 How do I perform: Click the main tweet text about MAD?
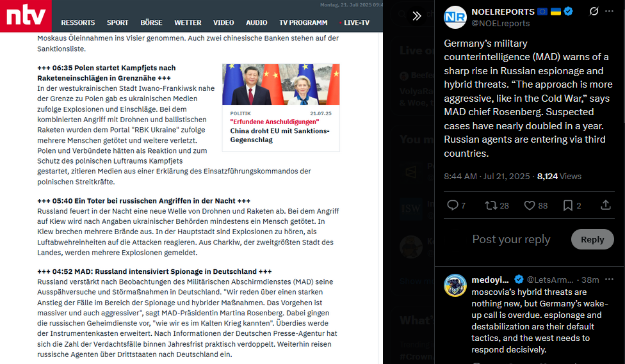click(x=528, y=98)
